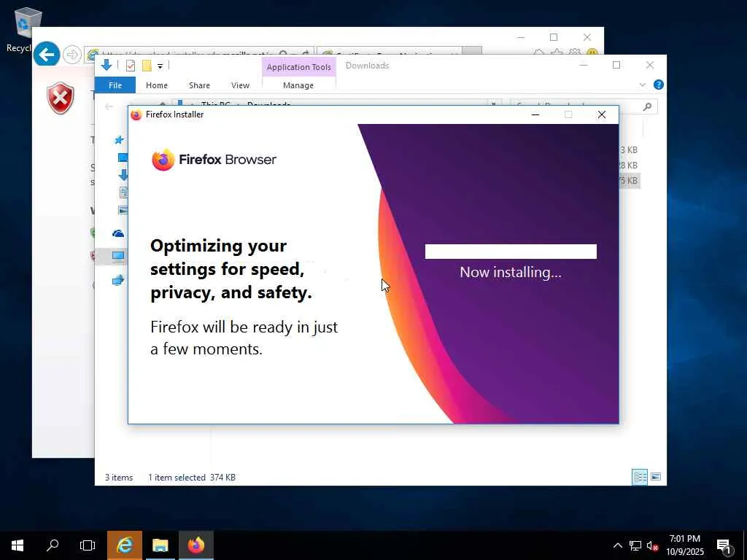747x560 pixels.
Task: Click Firefox icon in installer title bar
Action: (136, 114)
